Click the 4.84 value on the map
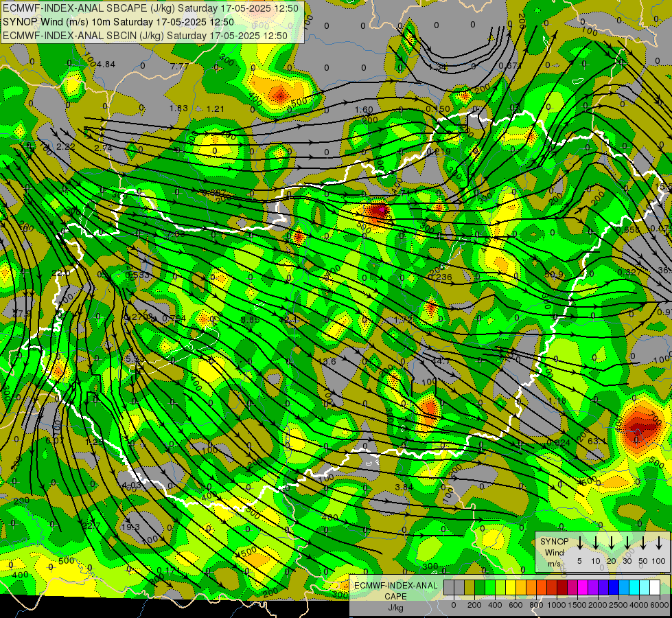Viewport: 672px width, 618px height. [x=106, y=65]
